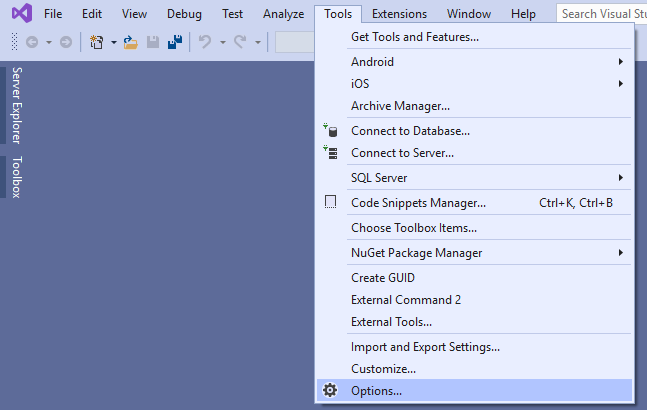Select Code Snippets Manager... entry
Screen dimensions: 647x410
[474, 203]
